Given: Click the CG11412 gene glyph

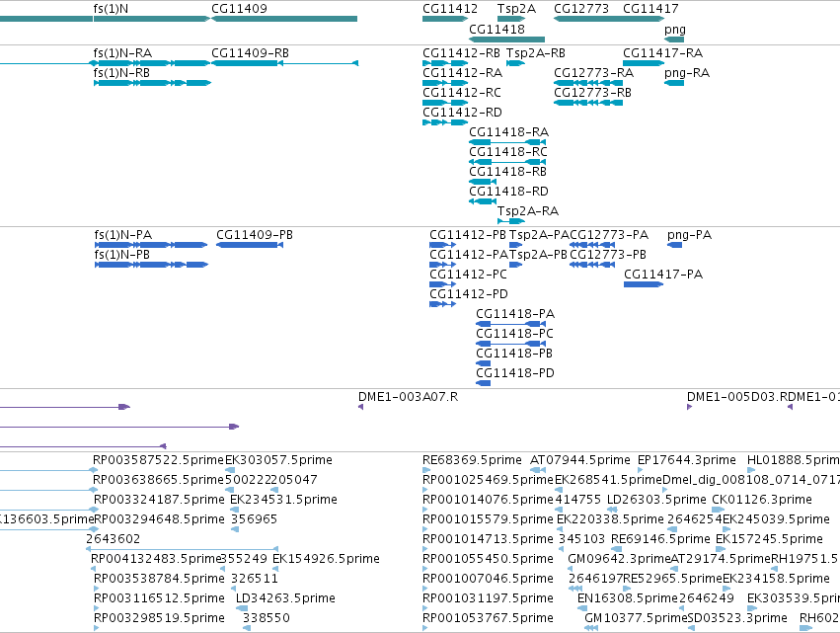Looking at the screenshot, I should pos(445,19).
